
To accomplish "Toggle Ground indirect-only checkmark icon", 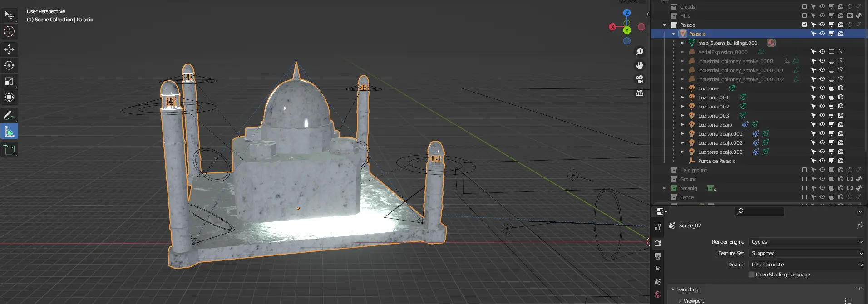I will pos(858,179).
